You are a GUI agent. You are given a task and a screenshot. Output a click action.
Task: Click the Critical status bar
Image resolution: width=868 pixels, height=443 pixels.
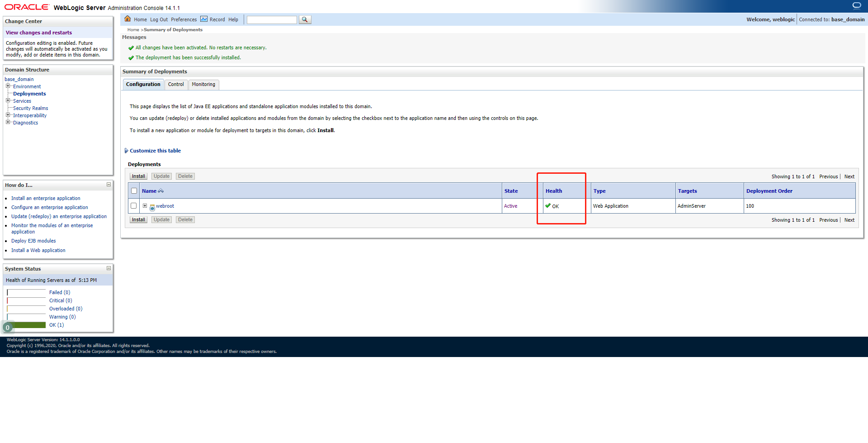pyautogui.click(x=26, y=300)
